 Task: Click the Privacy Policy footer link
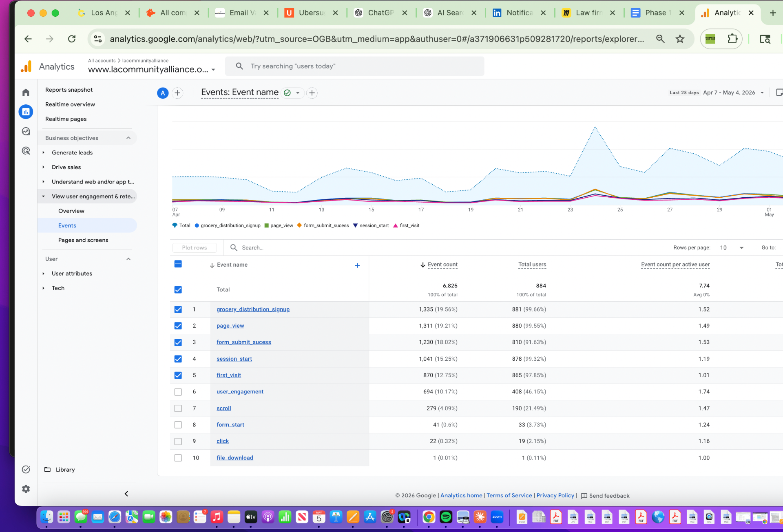pyautogui.click(x=555, y=495)
